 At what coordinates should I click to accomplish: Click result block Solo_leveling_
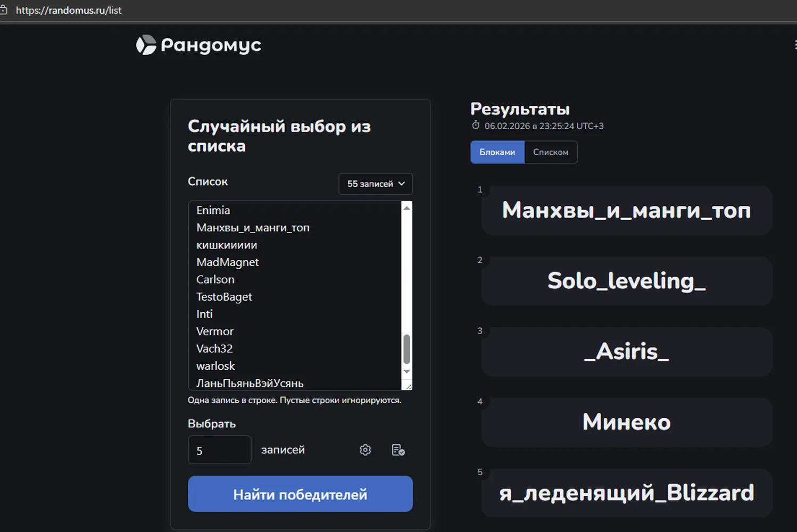click(627, 281)
